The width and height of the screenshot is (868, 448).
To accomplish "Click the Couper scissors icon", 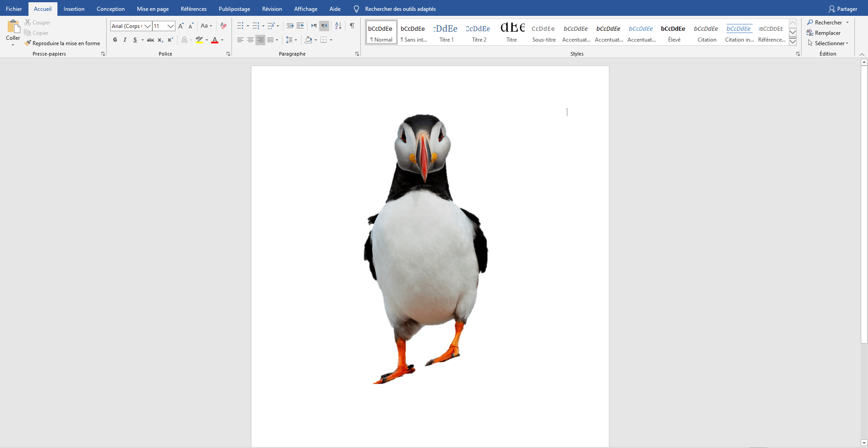I will tap(28, 22).
